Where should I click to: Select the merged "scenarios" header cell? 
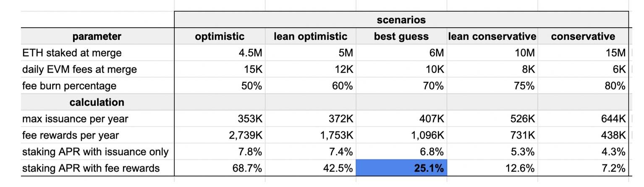(401, 20)
